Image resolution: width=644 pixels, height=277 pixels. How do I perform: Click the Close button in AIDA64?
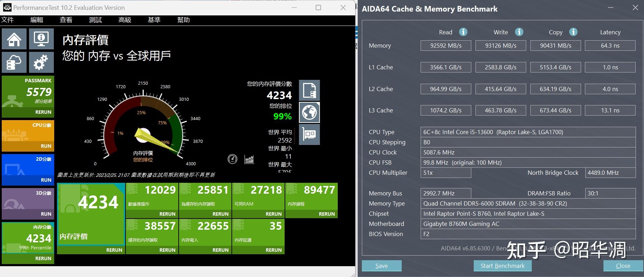tap(623, 266)
